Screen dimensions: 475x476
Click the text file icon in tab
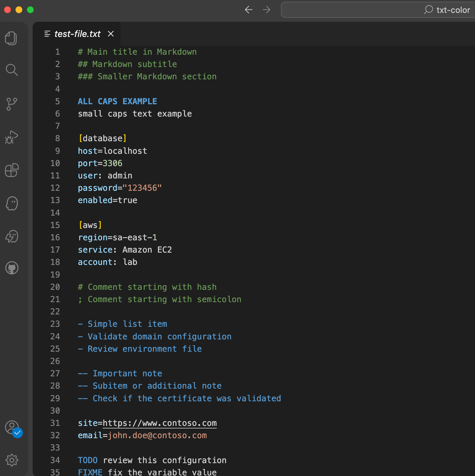tap(47, 34)
